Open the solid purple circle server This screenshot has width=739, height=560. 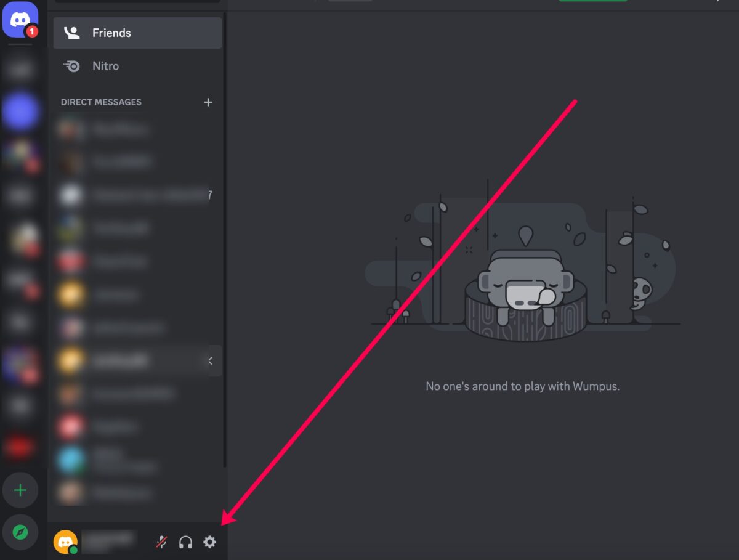point(20,112)
